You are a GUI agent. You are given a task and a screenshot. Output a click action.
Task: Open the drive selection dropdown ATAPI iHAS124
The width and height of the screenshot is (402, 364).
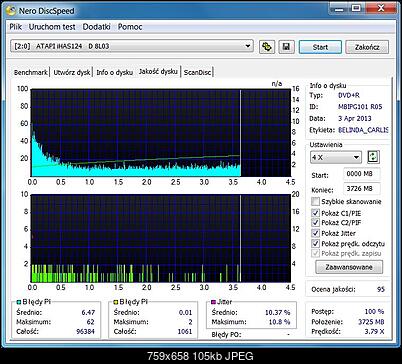pyautogui.click(x=132, y=46)
